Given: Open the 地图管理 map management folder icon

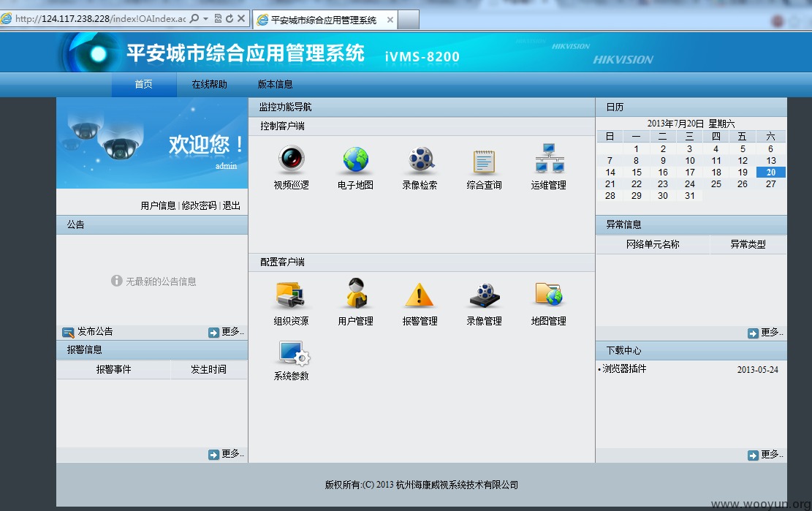Looking at the screenshot, I should coord(549,294).
